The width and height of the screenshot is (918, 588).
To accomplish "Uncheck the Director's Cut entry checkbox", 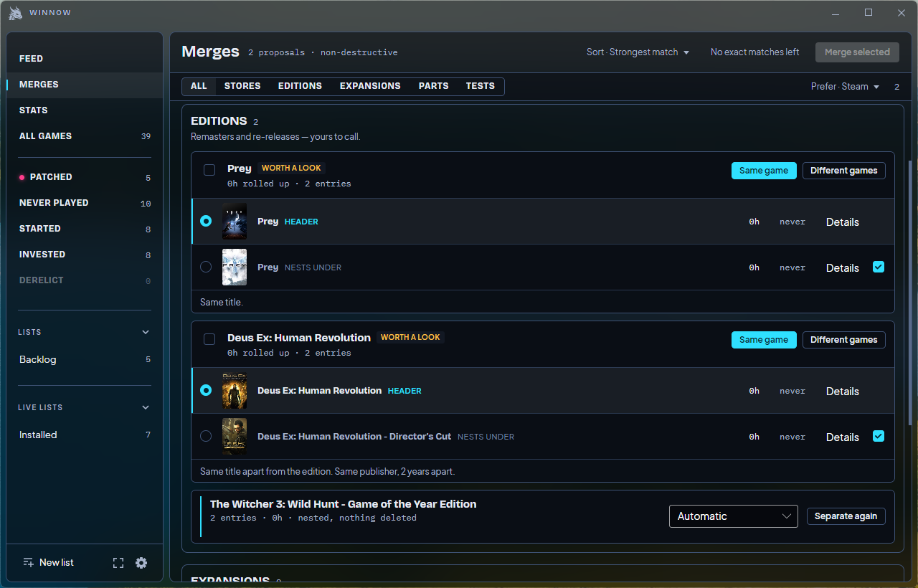I will [x=879, y=436].
